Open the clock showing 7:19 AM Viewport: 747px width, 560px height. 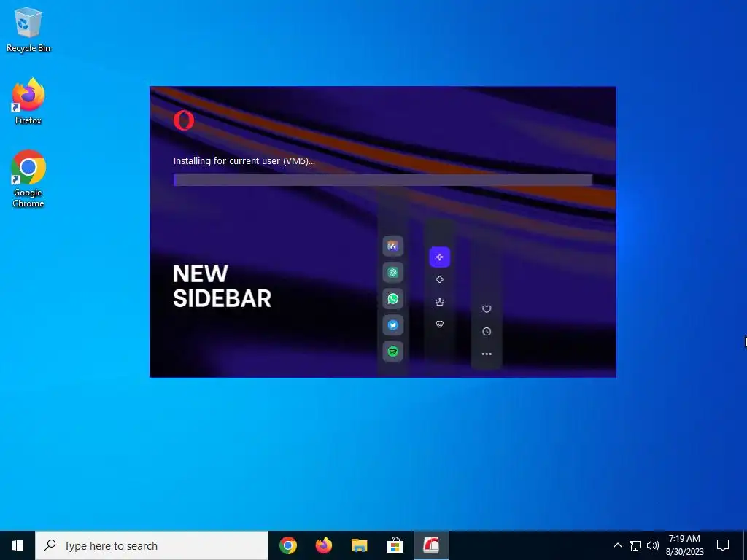(x=684, y=545)
